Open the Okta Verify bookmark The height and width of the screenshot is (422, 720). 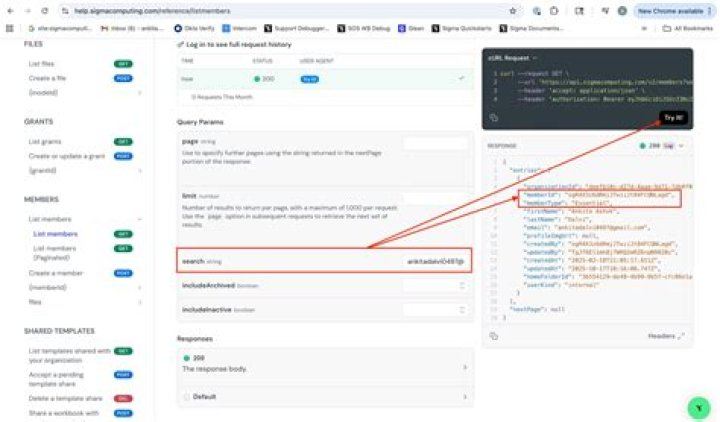[x=194, y=28]
